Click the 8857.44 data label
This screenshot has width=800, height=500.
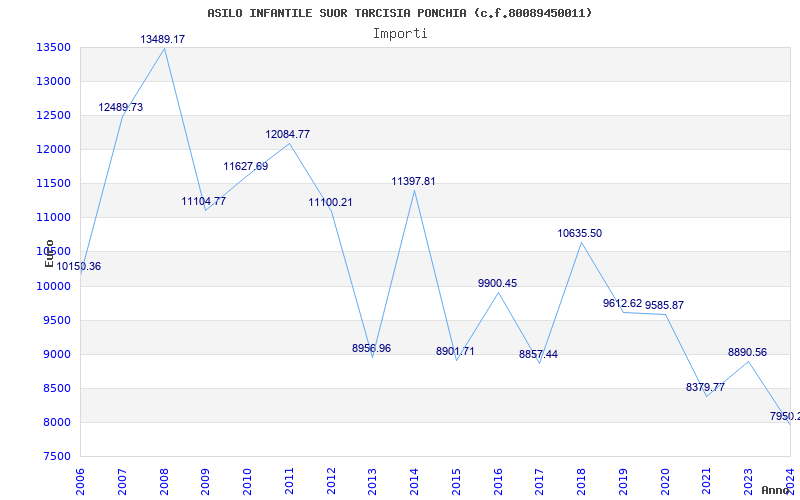pyautogui.click(x=538, y=355)
